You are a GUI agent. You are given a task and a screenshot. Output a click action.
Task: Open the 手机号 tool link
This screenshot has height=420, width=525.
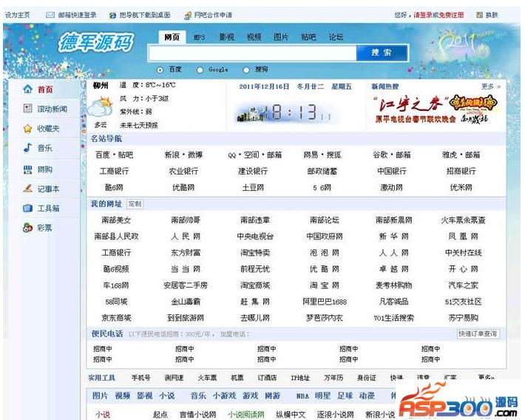[140, 378]
